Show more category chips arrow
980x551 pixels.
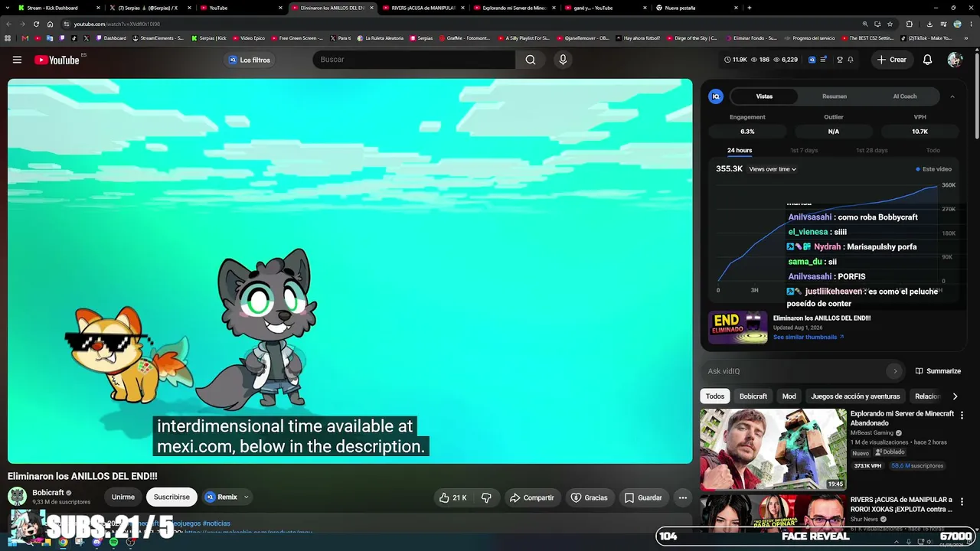(955, 396)
